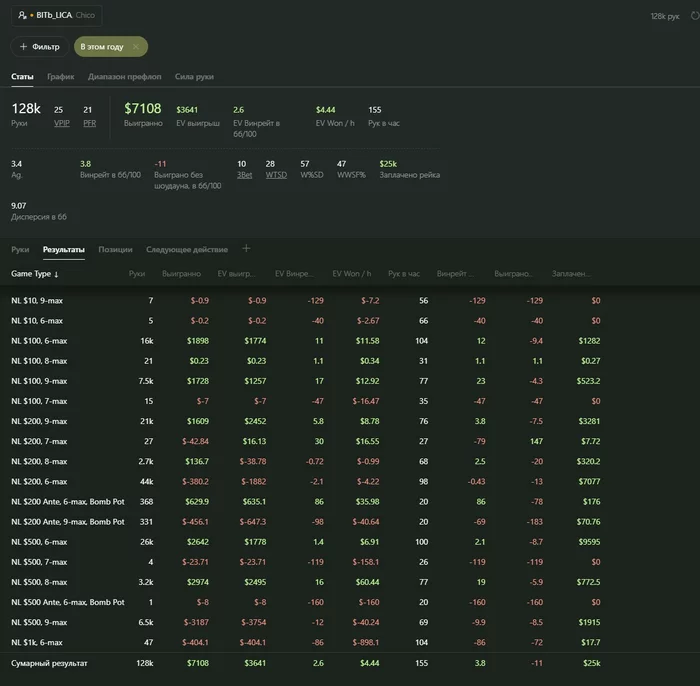Image resolution: width=700 pixels, height=686 pixels.
Task: Sort table by Выиграно column header
Action: point(181,273)
